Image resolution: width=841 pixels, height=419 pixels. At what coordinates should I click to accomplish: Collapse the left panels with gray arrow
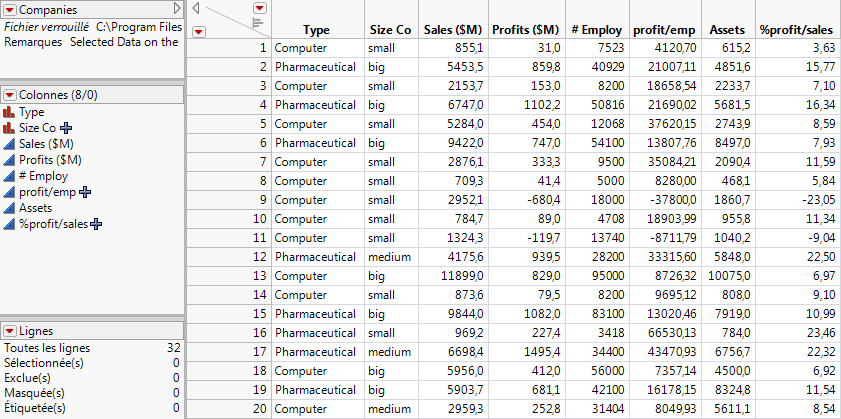(196, 8)
